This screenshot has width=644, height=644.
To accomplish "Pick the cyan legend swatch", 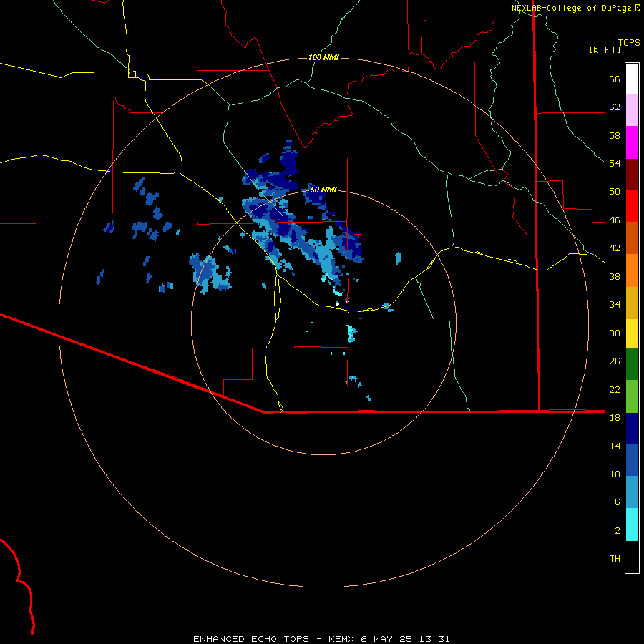I will point(632,525).
